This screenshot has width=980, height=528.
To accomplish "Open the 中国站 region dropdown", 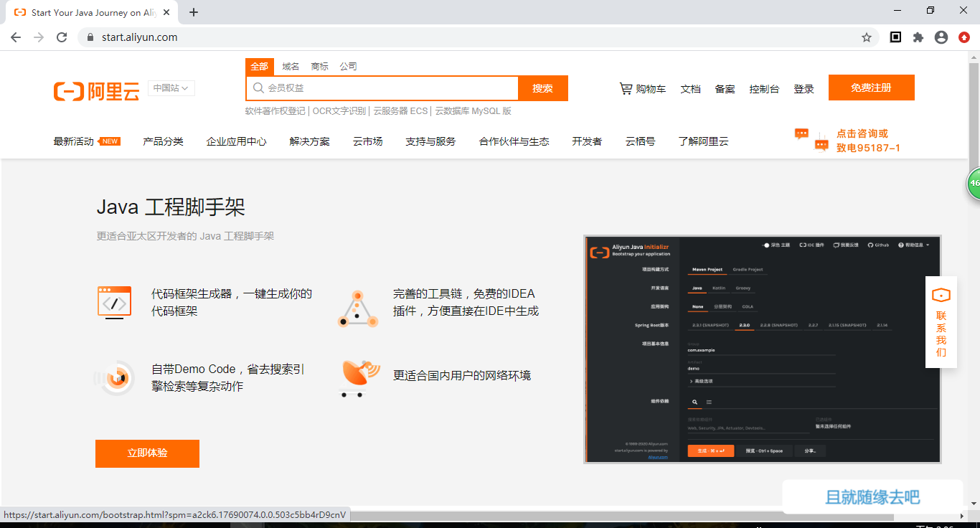I will pyautogui.click(x=171, y=88).
